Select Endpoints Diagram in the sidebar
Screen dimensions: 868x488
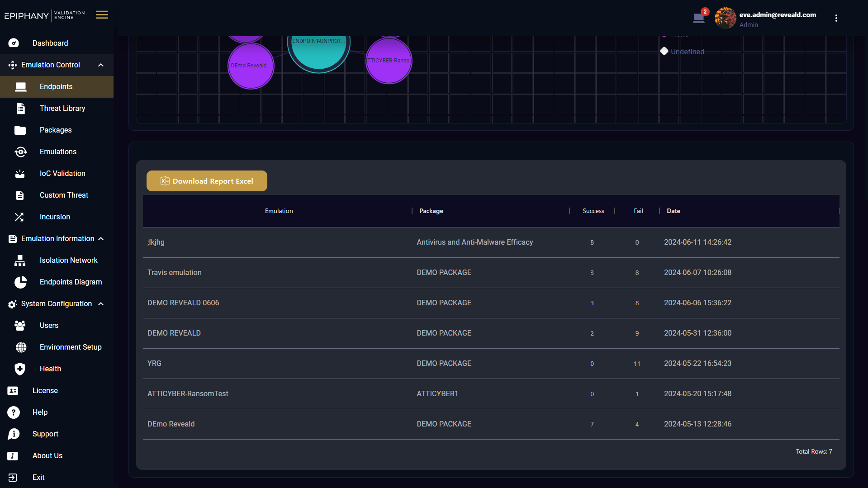click(71, 282)
